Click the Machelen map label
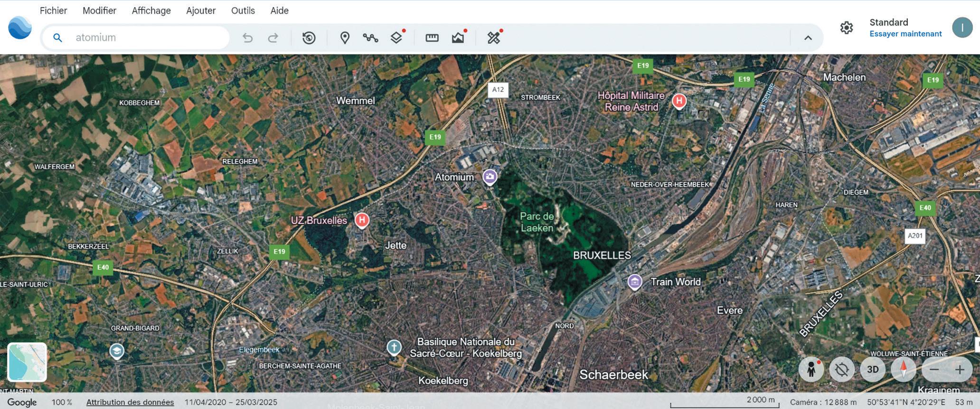The width and height of the screenshot is (980, 409). [844, 77]
